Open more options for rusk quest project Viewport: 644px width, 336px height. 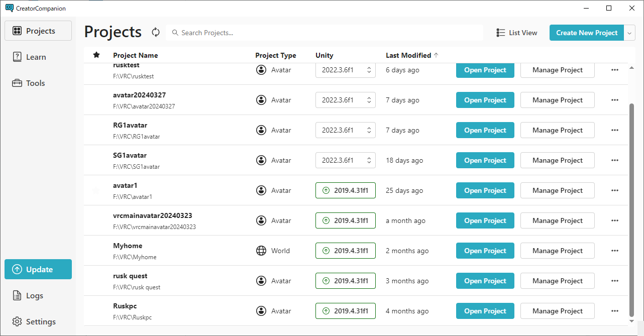point(615,281)
